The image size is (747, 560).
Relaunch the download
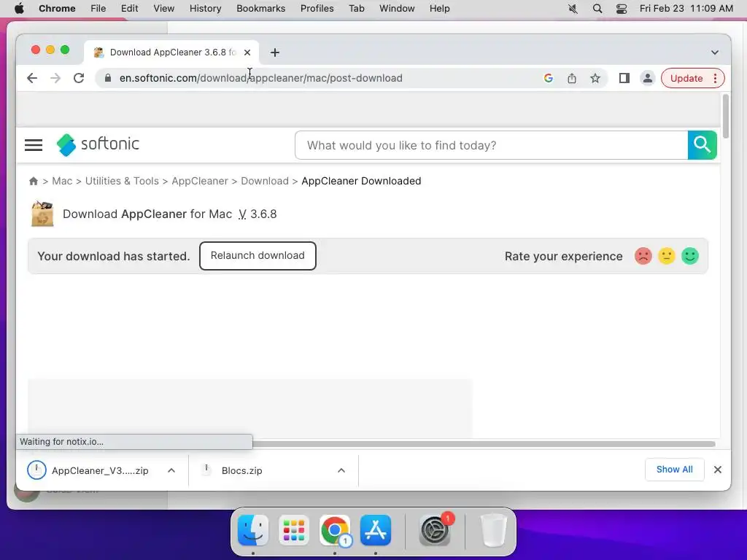coord(258,256)
